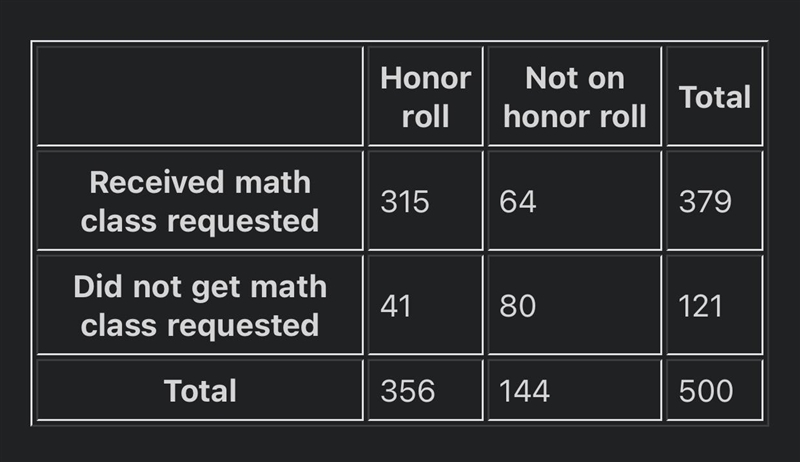The height and width of the screenshot is (462, 800).
Task: Click the 'Total' row label
Action: click(200, 391)
